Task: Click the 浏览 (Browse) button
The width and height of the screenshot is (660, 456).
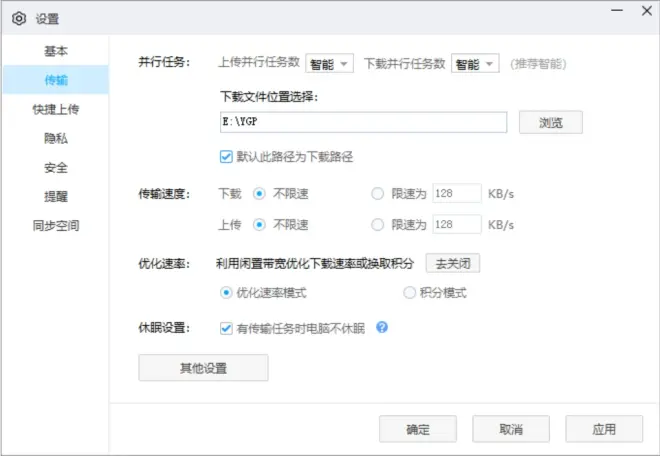Action: tap(550, 123)
